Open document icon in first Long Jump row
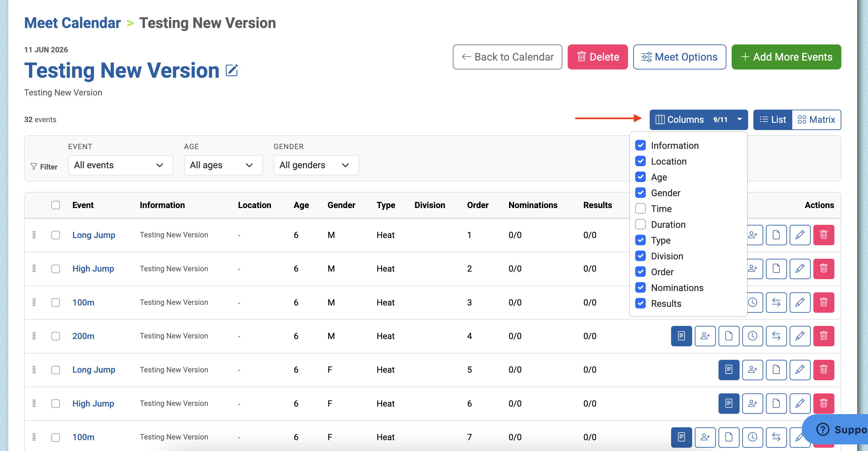The width and height of the screenshot is (868, 451). [776, 235]
